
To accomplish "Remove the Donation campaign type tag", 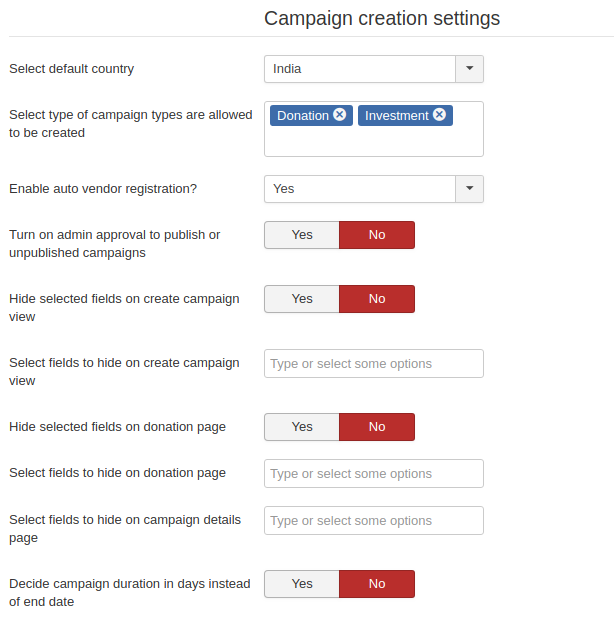I will click(x=340, y=115).
